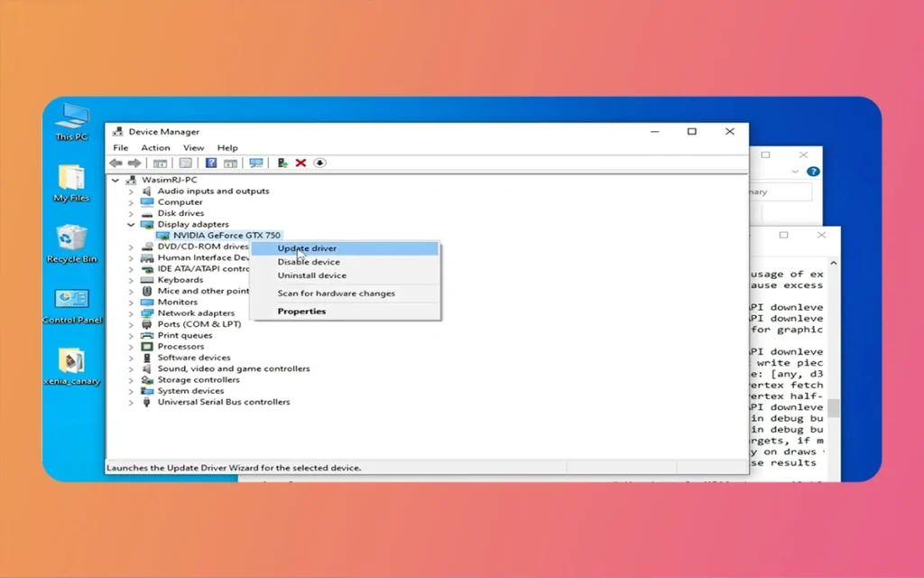Expand the Universal Serial Bus controllers node
Viewport: 924px width, 578px height.
tap(131, 403)
